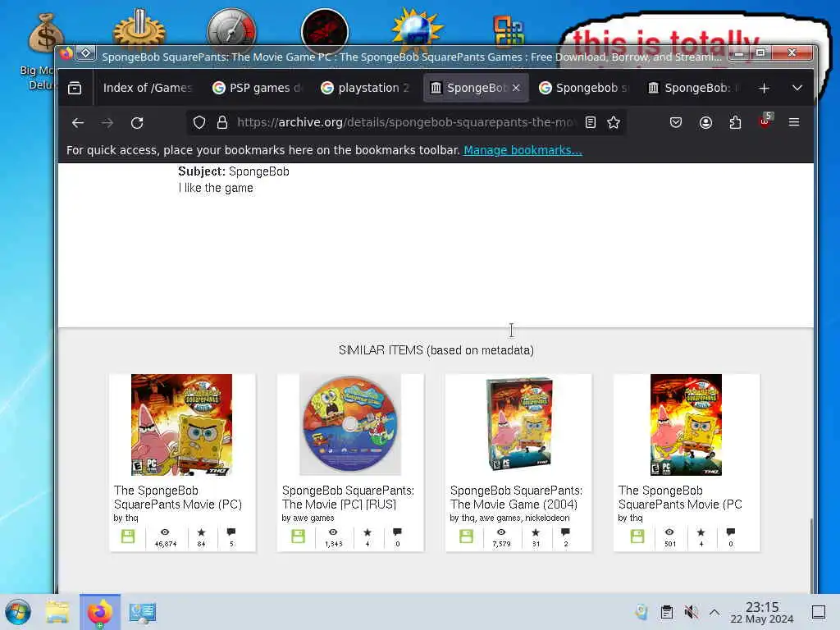Click the reviews bubble showing 2
This screenshot has width=840, height=630.
tap(565, 532)
